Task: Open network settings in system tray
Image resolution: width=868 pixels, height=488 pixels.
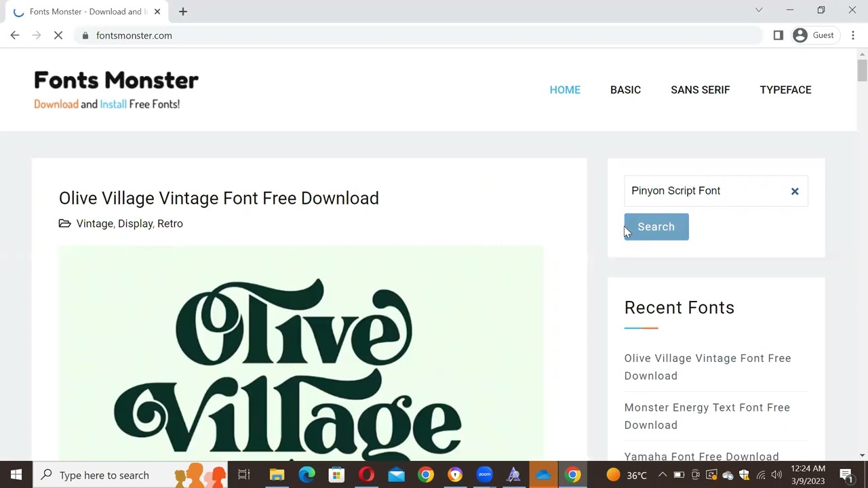Action: click(761, 474)
